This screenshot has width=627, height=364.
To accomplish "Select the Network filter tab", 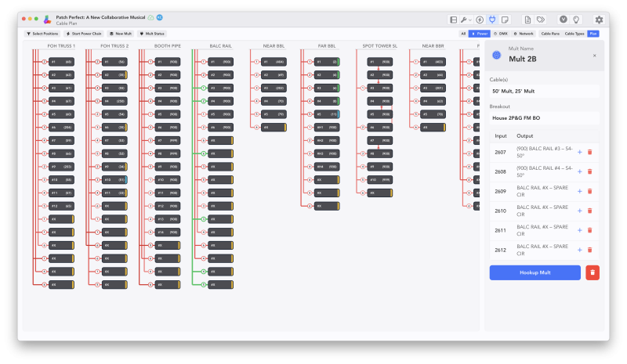I will [x=524, y=34].
